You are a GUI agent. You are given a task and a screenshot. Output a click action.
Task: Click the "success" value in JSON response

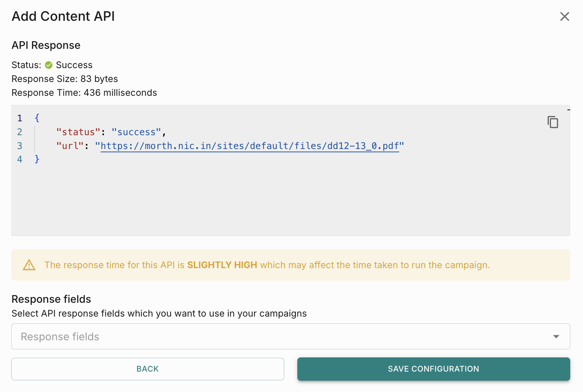[x=136, y=132]
